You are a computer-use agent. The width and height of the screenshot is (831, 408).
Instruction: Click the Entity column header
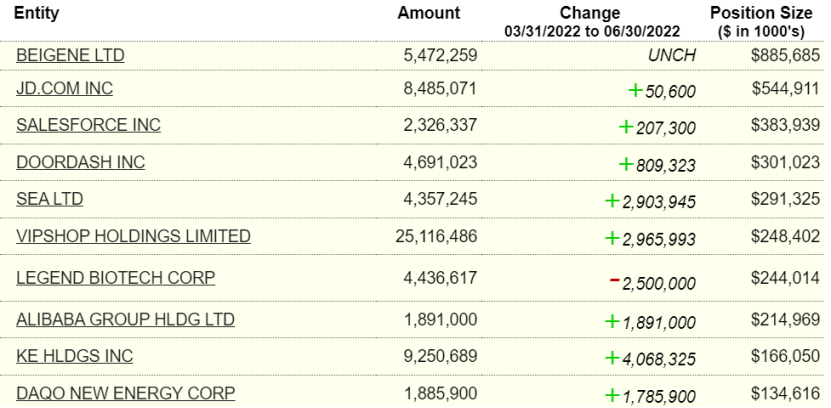(x=38, y=14)
